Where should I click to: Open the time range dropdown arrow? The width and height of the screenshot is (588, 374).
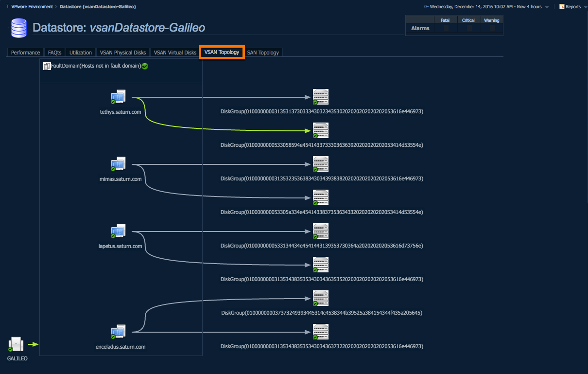pos(547,7)
